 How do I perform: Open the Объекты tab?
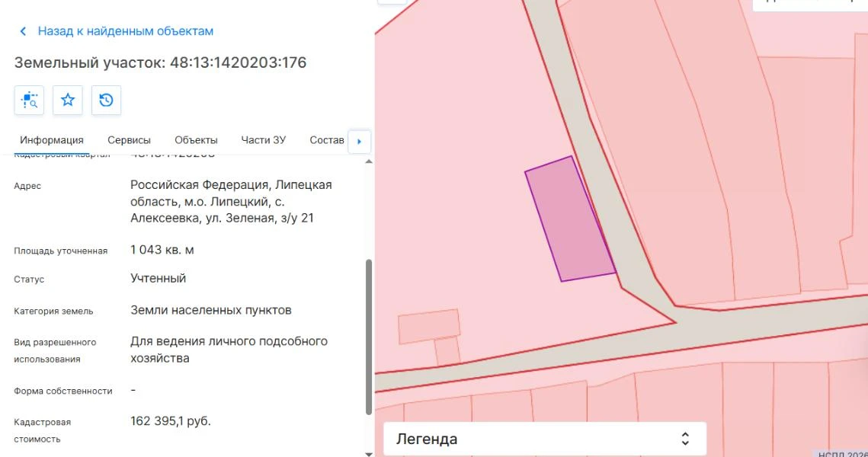pos(196,141)
